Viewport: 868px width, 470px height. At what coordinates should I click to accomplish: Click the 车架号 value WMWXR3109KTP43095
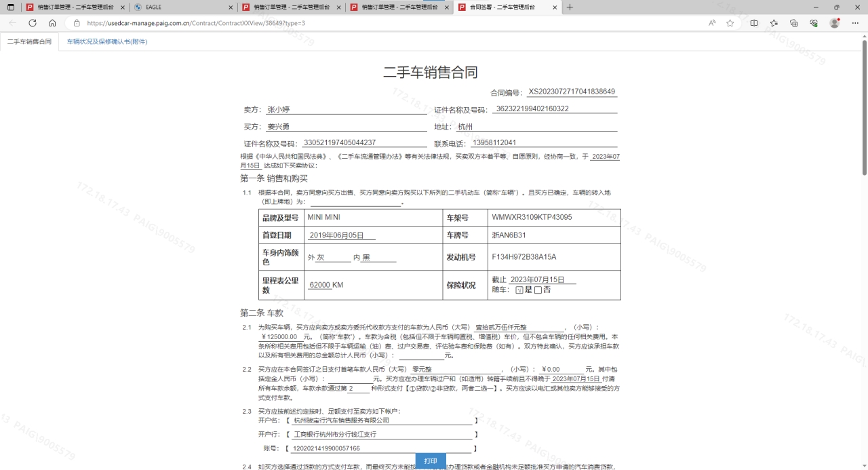point(532,218)
